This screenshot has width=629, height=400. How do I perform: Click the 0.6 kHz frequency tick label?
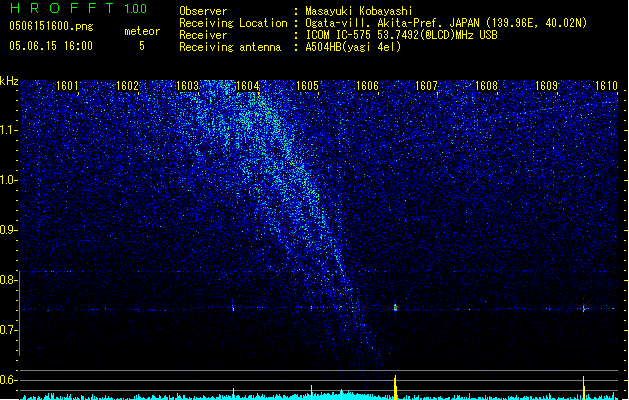point(8,380)
